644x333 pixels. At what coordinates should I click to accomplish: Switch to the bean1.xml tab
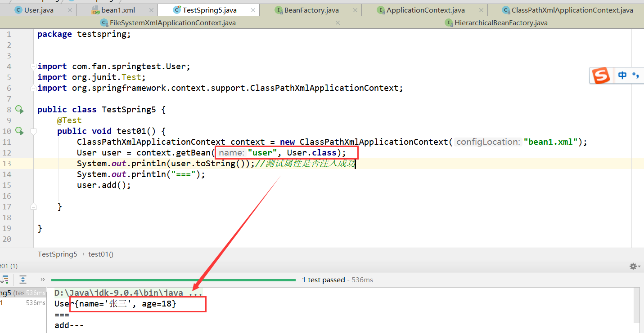(117, 10)
